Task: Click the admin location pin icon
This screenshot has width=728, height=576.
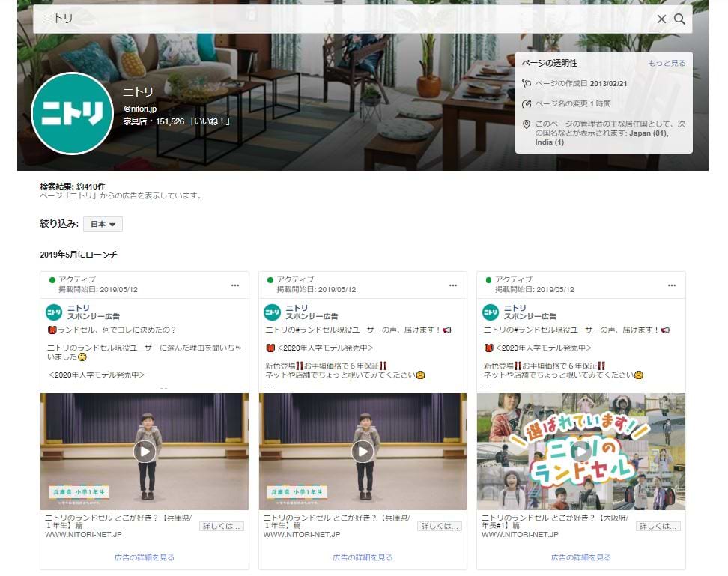Action: tap(526, 124)
